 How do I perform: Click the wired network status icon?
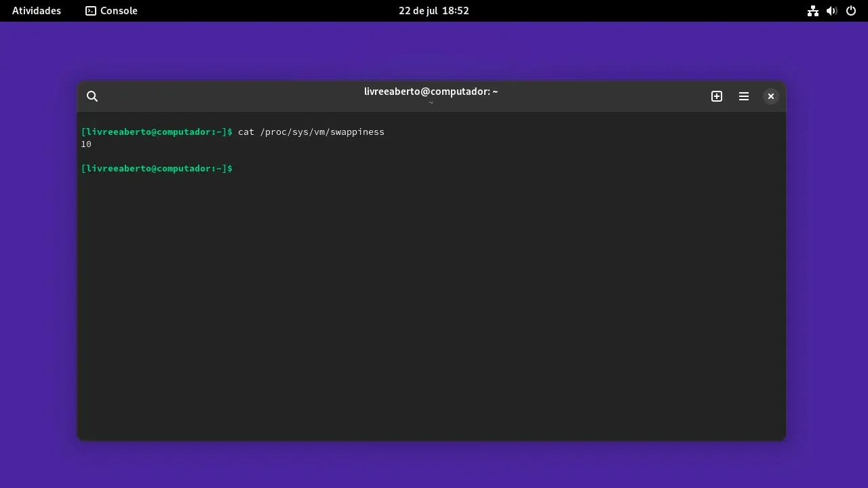(813, 11)
